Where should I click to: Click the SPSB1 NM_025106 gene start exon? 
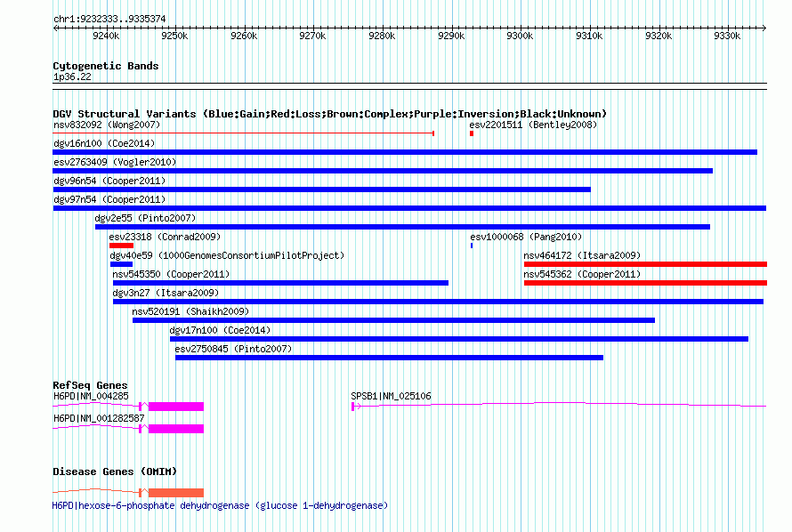point(353,407)
